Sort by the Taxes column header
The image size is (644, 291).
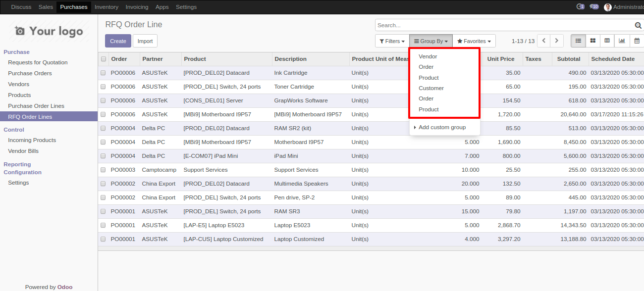(x=537, y=59)
